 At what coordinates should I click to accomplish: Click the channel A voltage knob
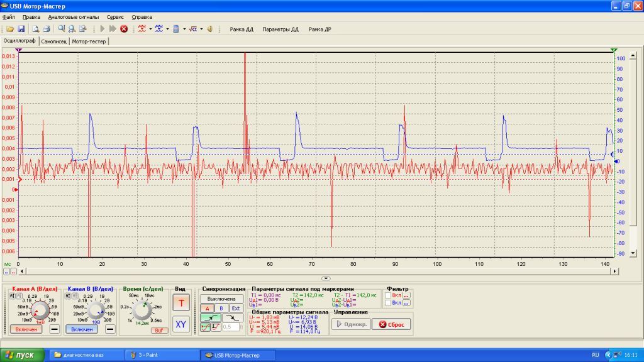[x=40, y=310]
